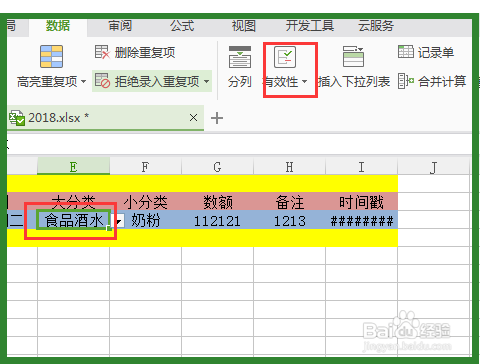Viewport: 480px width, 364px height.
Task: Select the cell containing 食品酒水
Action: [73, 220]
